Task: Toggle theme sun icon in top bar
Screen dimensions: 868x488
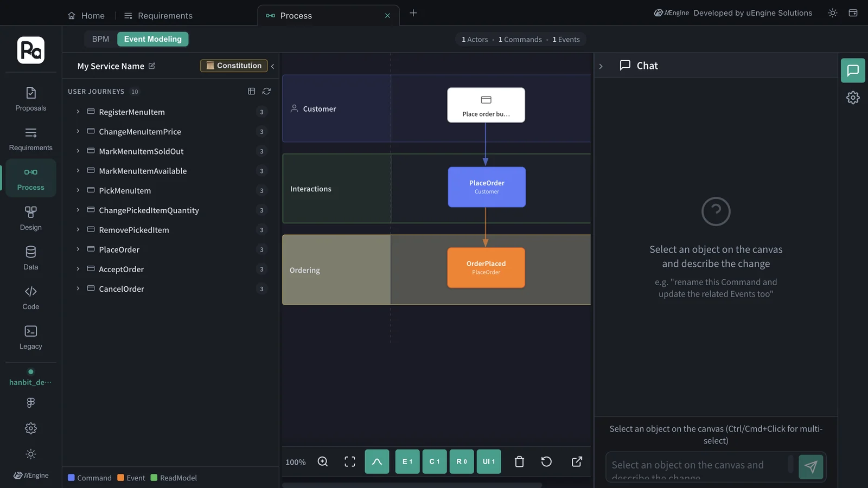Action: click(x=833, y=13)
